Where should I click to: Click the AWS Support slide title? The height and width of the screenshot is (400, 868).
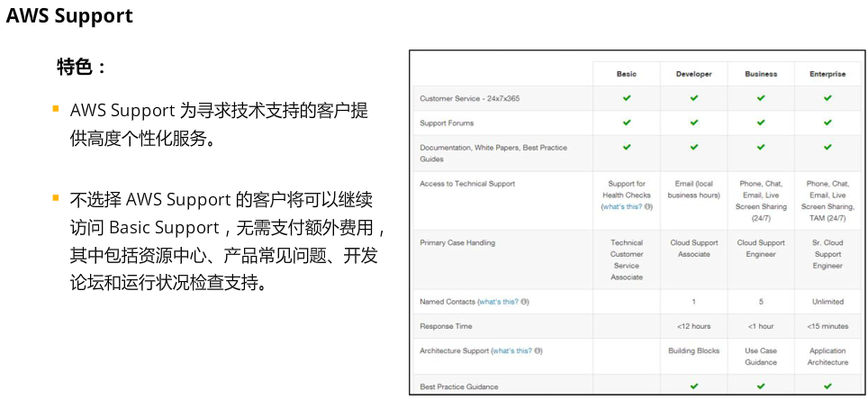(69, 15)
